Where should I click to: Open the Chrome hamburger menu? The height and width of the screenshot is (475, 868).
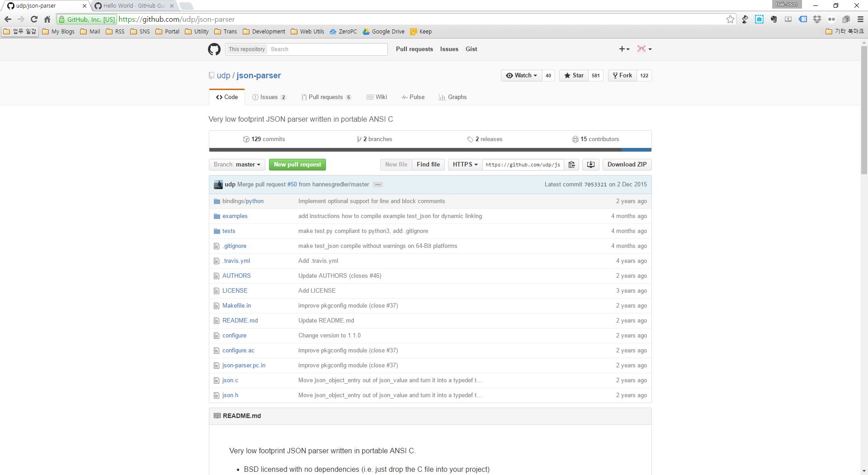860,19
